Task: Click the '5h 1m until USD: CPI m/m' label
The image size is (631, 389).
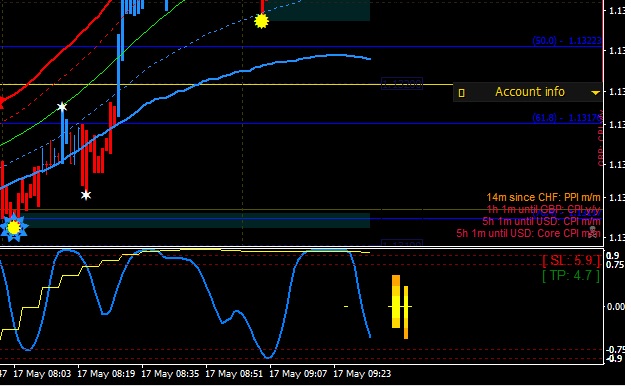Action: 541,221
